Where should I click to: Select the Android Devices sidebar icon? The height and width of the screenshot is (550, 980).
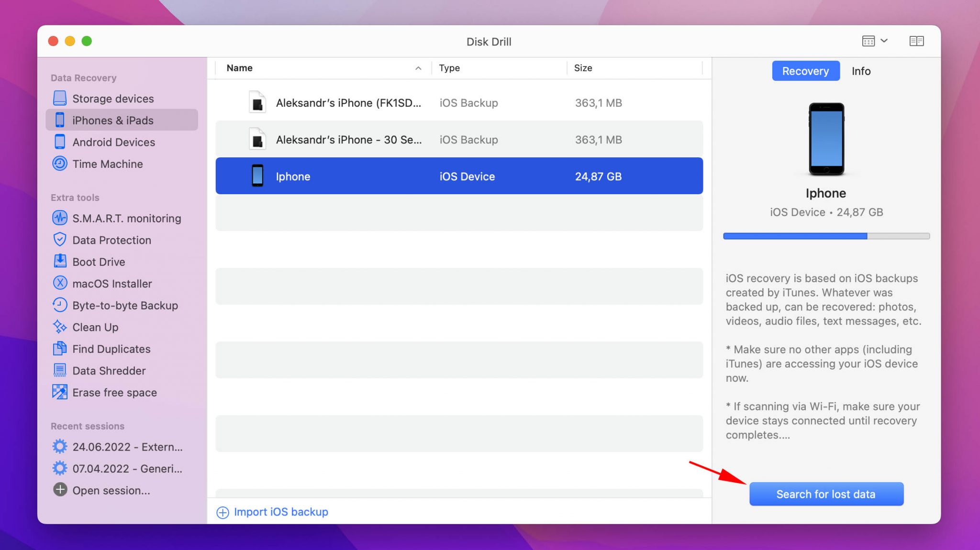coord(59,142)
